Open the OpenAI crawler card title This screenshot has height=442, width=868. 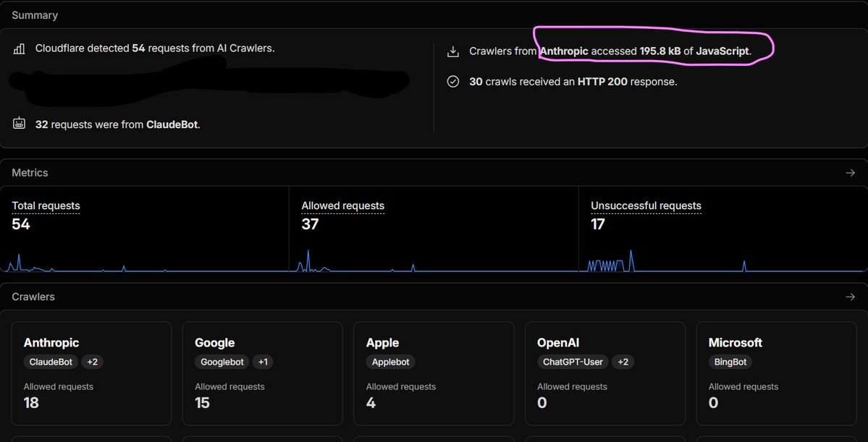click(558, 343)
